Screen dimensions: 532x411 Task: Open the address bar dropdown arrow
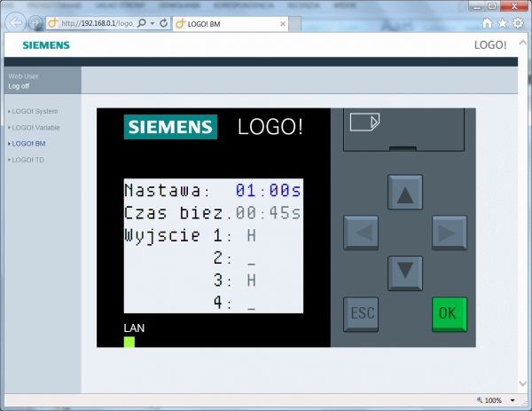153,23
